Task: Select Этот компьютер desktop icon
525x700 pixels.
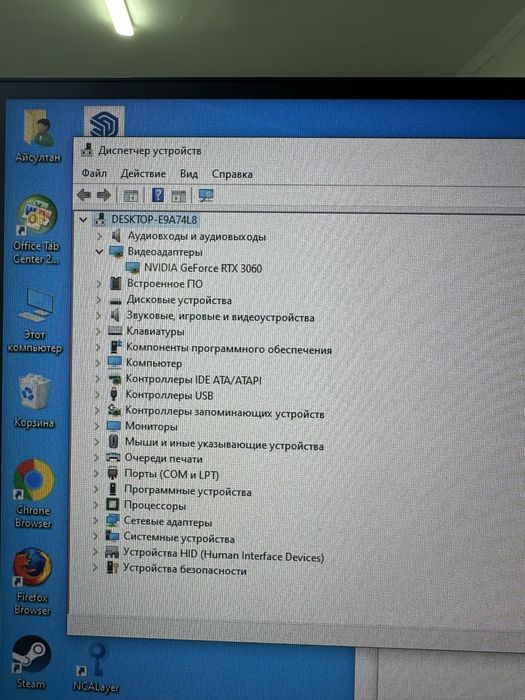Action: pos(35,321)
